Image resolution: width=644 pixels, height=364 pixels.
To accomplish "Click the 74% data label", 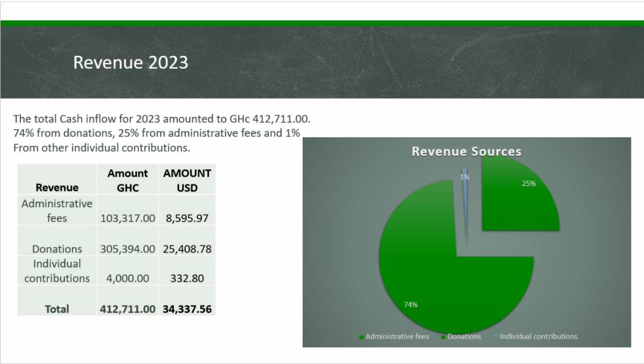I will [411, 304].
